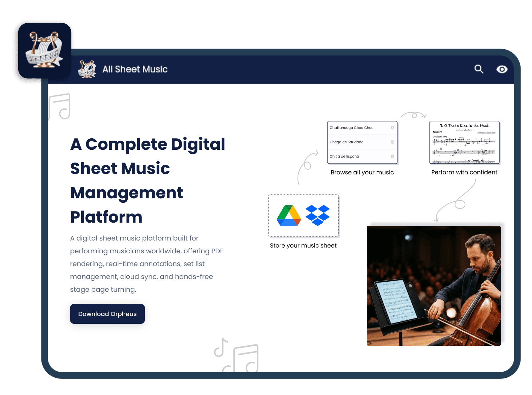Click download icon on Chica de Espana row
The width and height of the screenshot is (532, 395).
click(392, 157)
